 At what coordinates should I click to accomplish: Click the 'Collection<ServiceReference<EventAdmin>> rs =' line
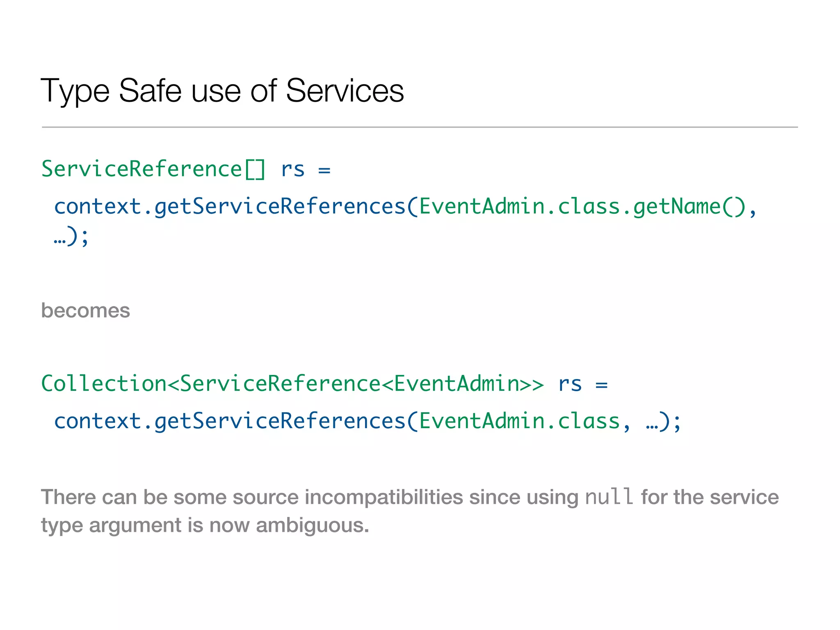pyautogui.click(x=324, y=384)
